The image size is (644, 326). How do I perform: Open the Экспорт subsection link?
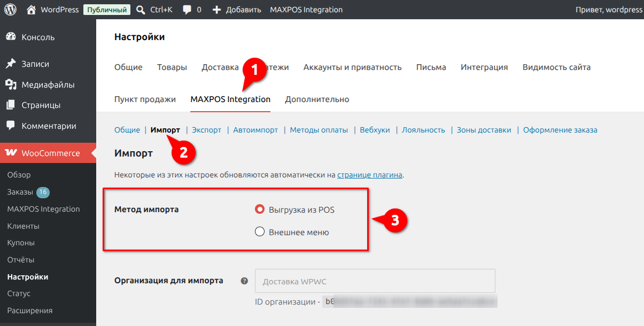point(206,130)
